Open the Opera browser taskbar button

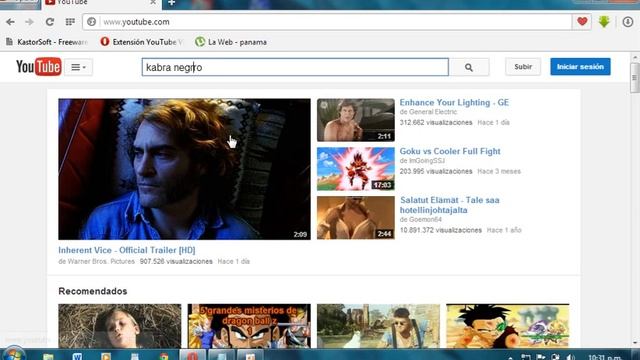click(x=193, y=356)
